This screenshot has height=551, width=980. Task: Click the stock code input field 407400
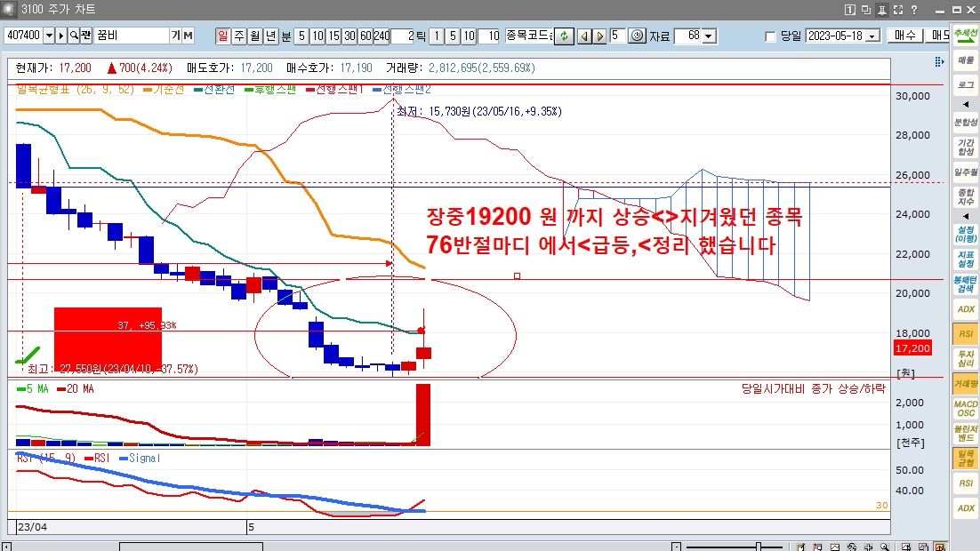[24, 36]
